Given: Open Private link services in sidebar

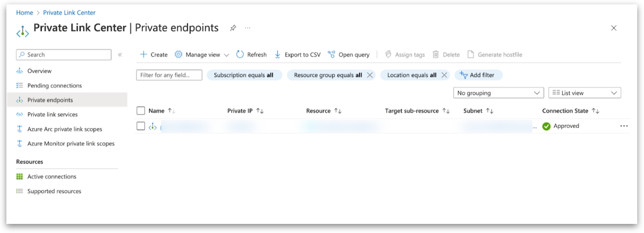Looking at the screenshot, I should (52, 114).
